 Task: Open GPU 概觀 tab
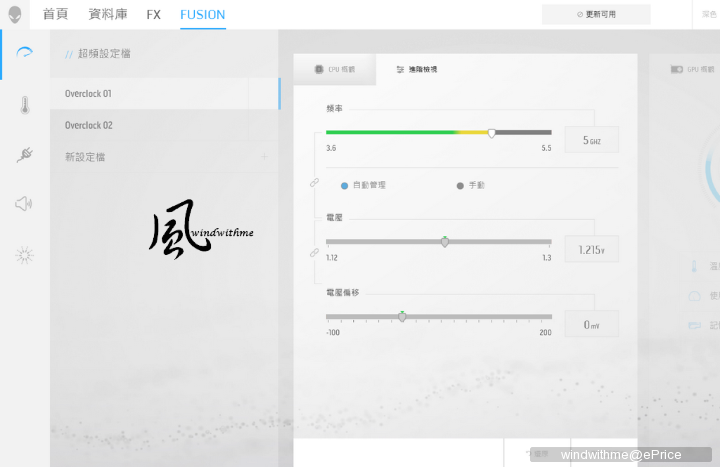692,69
